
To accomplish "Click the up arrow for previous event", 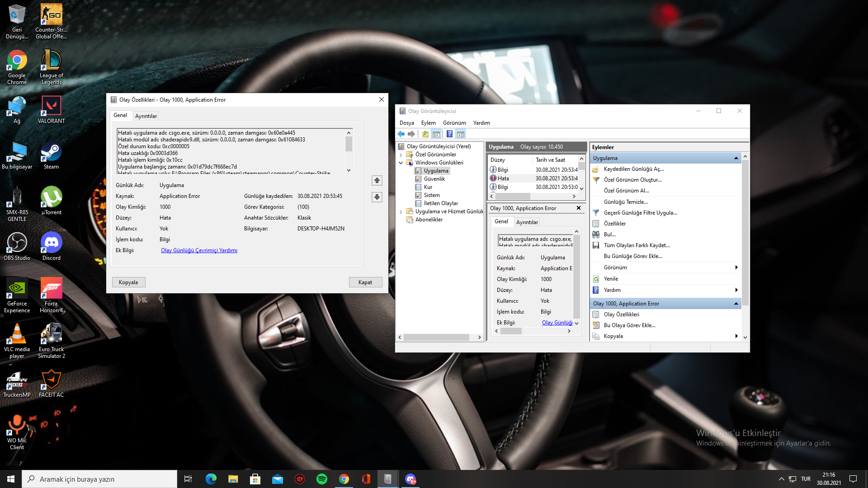I will pos(377,180).
